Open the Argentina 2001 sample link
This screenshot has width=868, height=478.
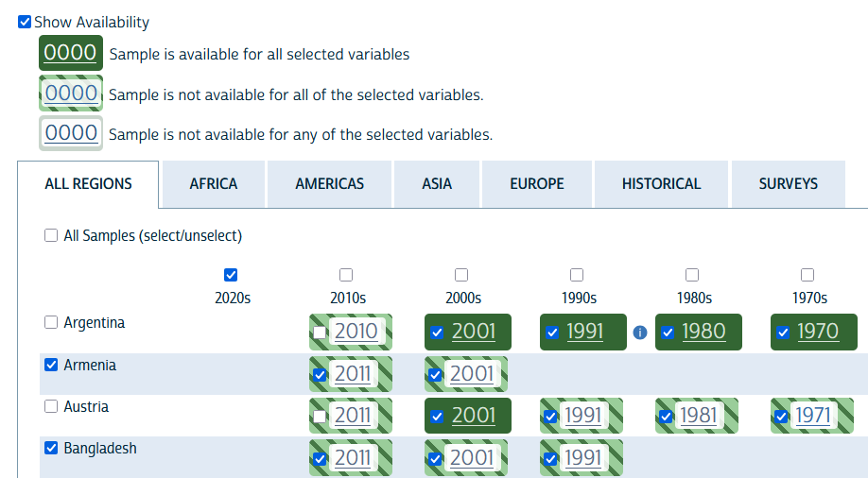pyautogui.click(x=474, y=332)
